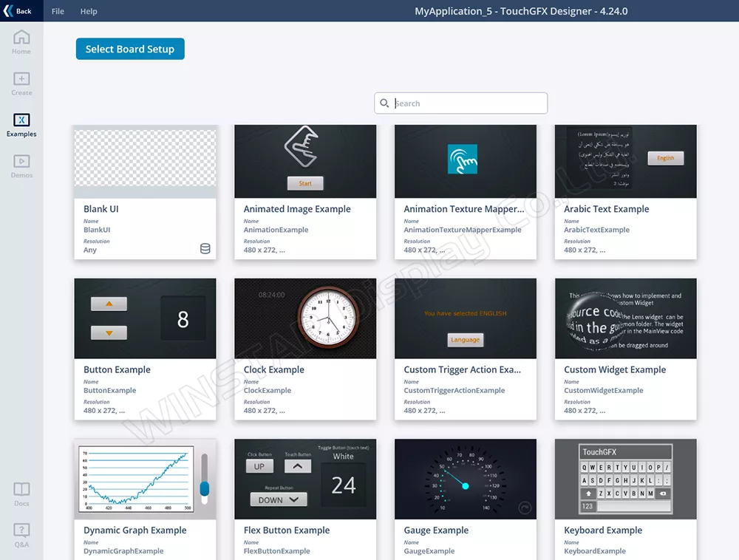739x560 pixels.
Task: Choose the Gauge Example thumbnail
Action: tap(466, 479)
